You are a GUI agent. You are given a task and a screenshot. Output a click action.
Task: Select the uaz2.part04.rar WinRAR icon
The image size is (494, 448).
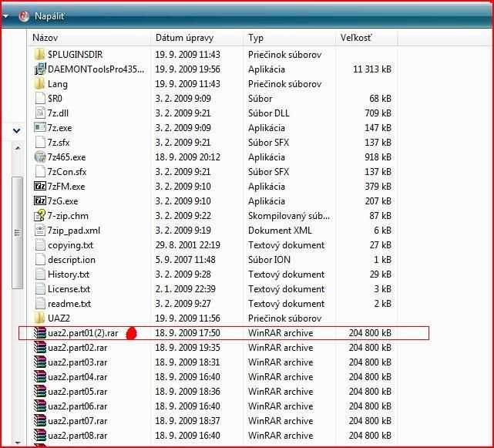(40, 377)
